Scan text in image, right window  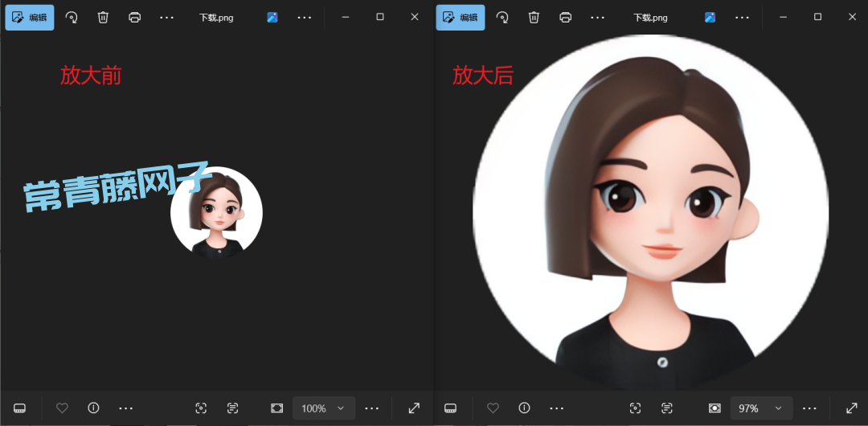click(x=667, y=408)
